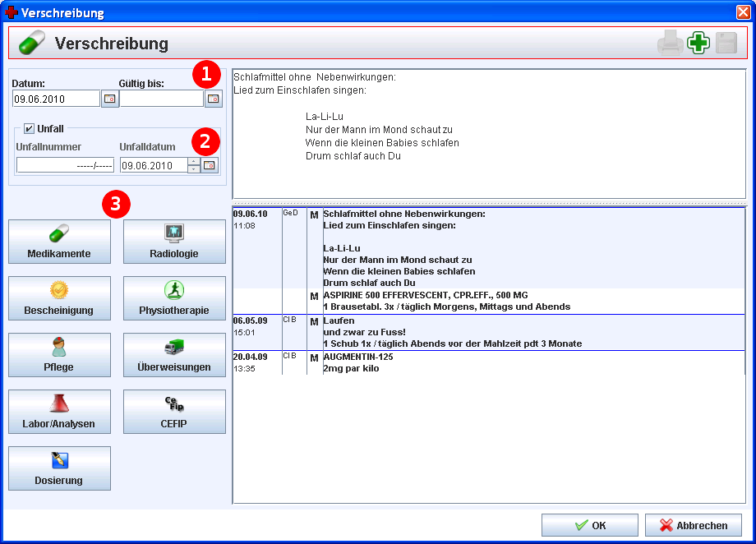This screenshot has width=756, height=544.
Task: Confirm with the OK button
Action: tap(589, 525)
